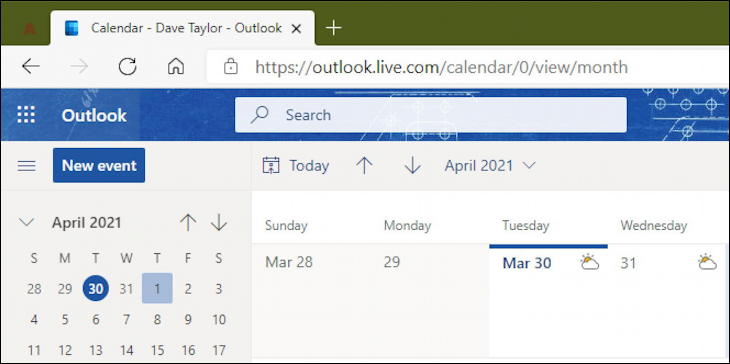Screen dimensions: 730x364
Task: Click weather icon on Mar 30
Action: click(589, 263)
